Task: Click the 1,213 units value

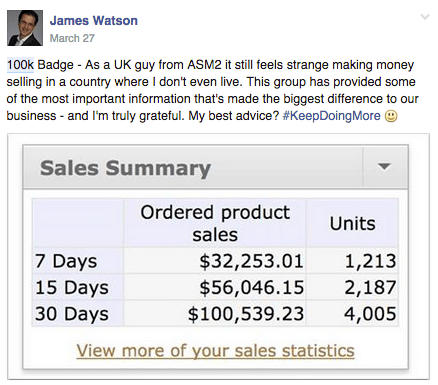Action: 370,261
